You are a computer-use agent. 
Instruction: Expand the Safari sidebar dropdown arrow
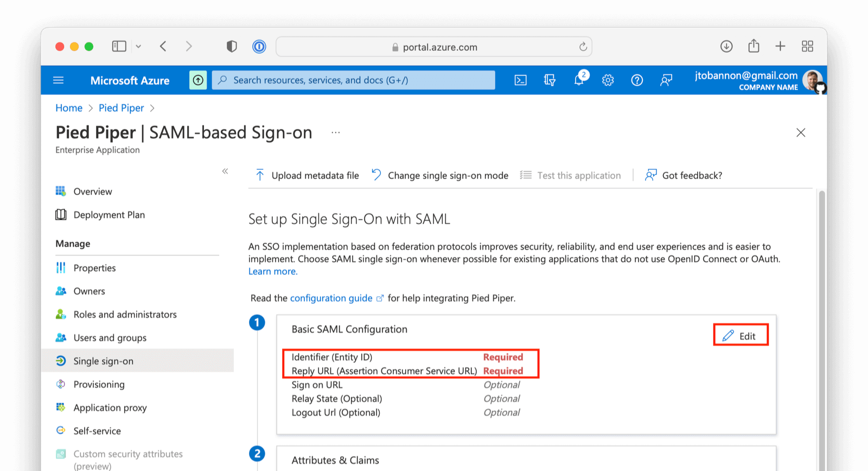138,47
